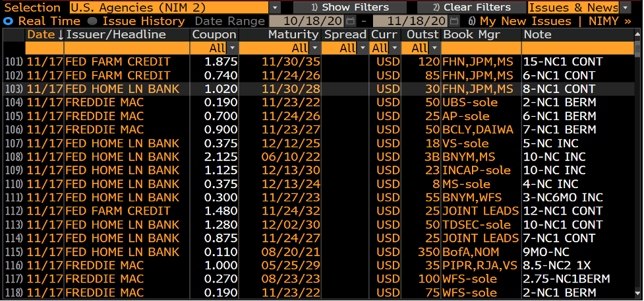
Task: Open My New Issues link
Action: (525, 21)
